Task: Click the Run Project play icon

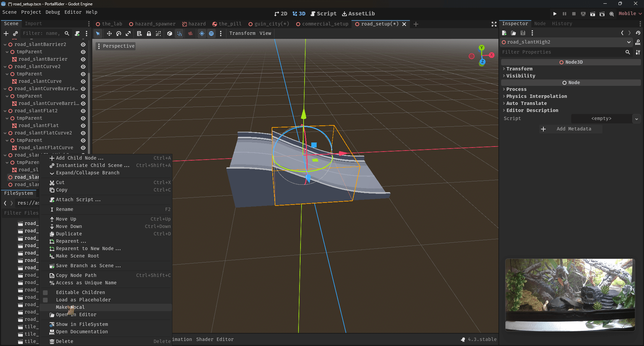Action: click(x=555, y=14)
